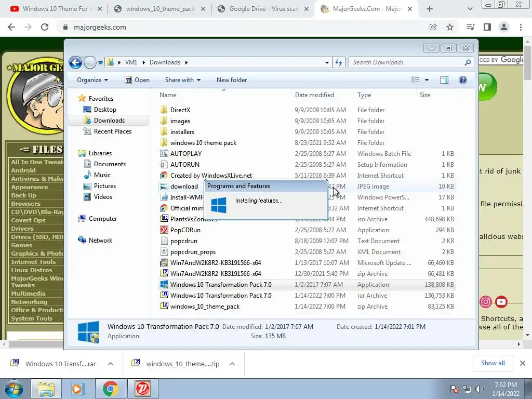This screenshot has width=532, height=399.
Task: Select Windows 10 Transformation Pack application icon
Action: (x=164, y=284)
